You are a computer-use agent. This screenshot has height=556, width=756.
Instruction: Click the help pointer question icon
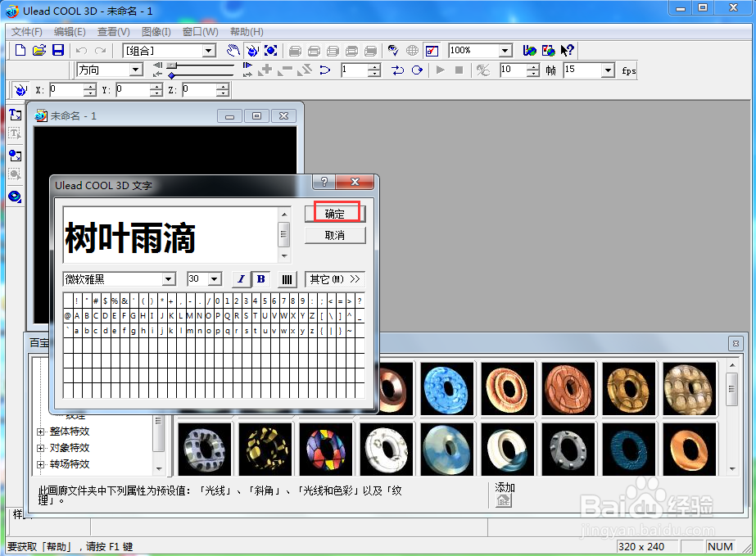coord(567,50)
